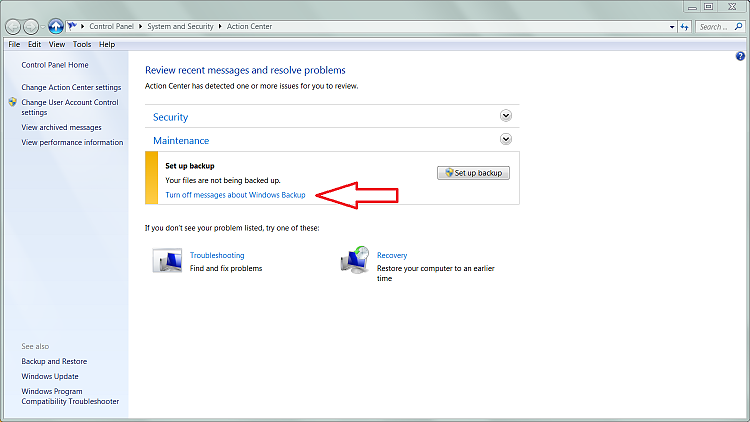Click Action Center in the breadcrumb
750x422 pixels.
tap(249, 26)
